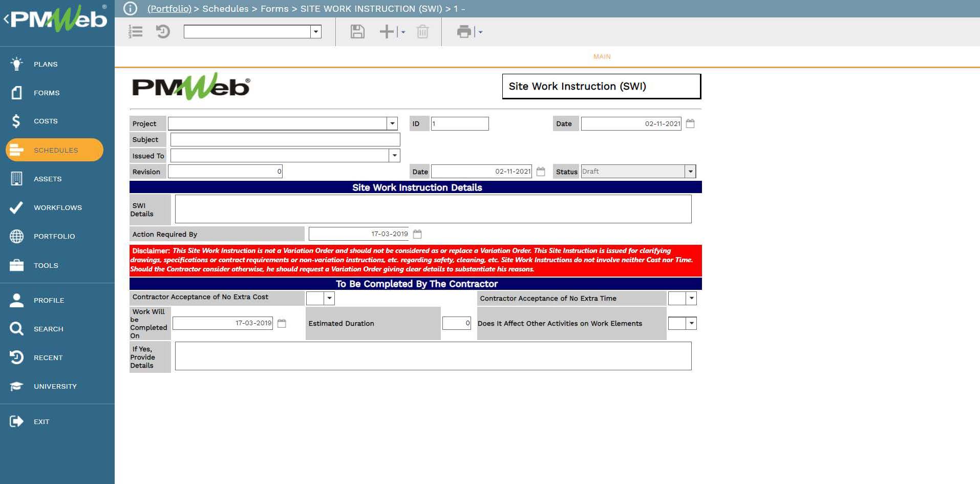Click Schedules in the breadcrumb navigation
Screen dimensions: 980x484
[x=226, y=8]
